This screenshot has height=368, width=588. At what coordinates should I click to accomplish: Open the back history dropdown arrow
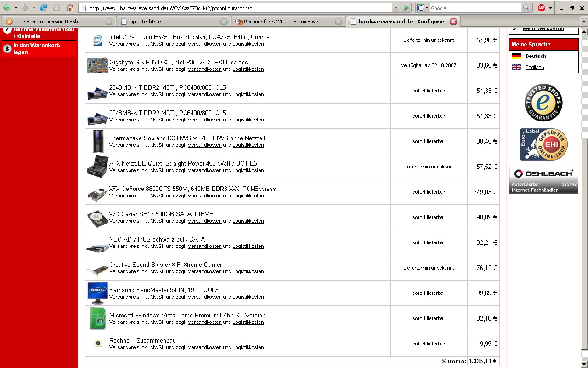[x=16, y=8]
